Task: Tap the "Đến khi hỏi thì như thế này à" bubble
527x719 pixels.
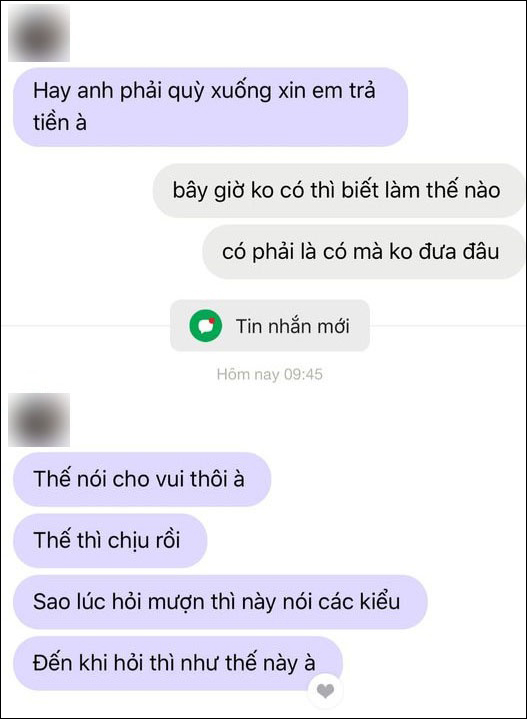Action: (x=178, y=663)
